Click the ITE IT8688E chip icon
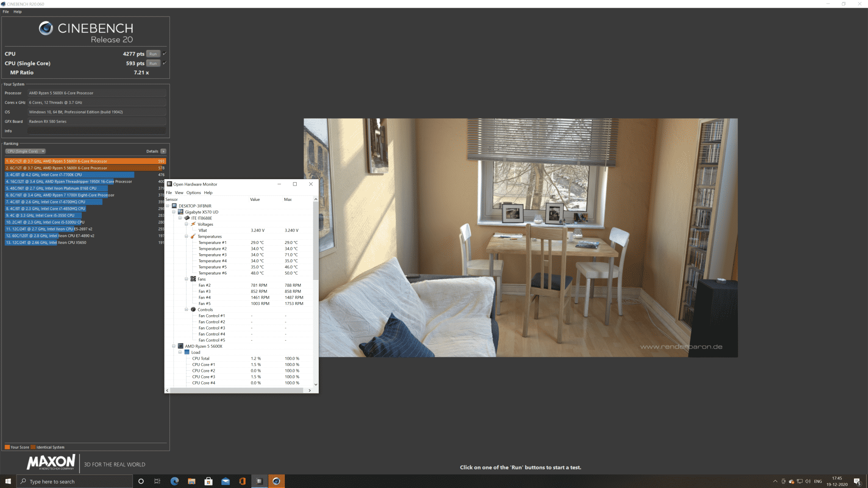 tap(187, 218)
